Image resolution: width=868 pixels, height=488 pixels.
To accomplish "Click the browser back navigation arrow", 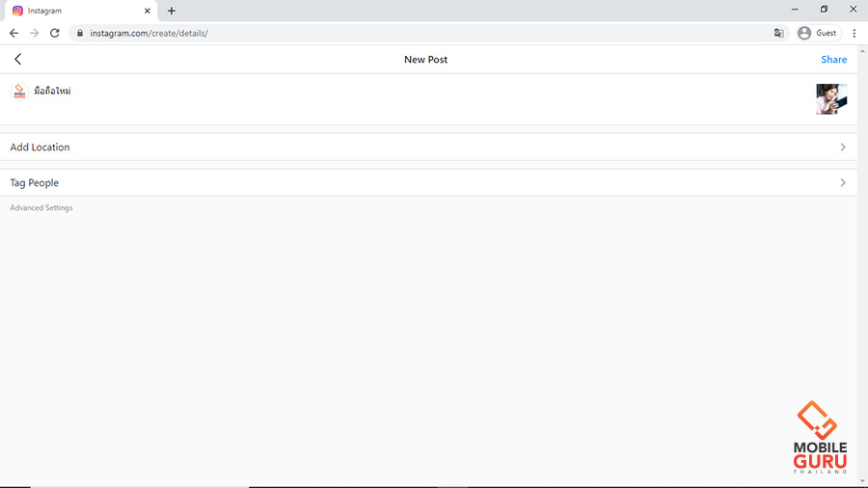I will coord(14,33).
